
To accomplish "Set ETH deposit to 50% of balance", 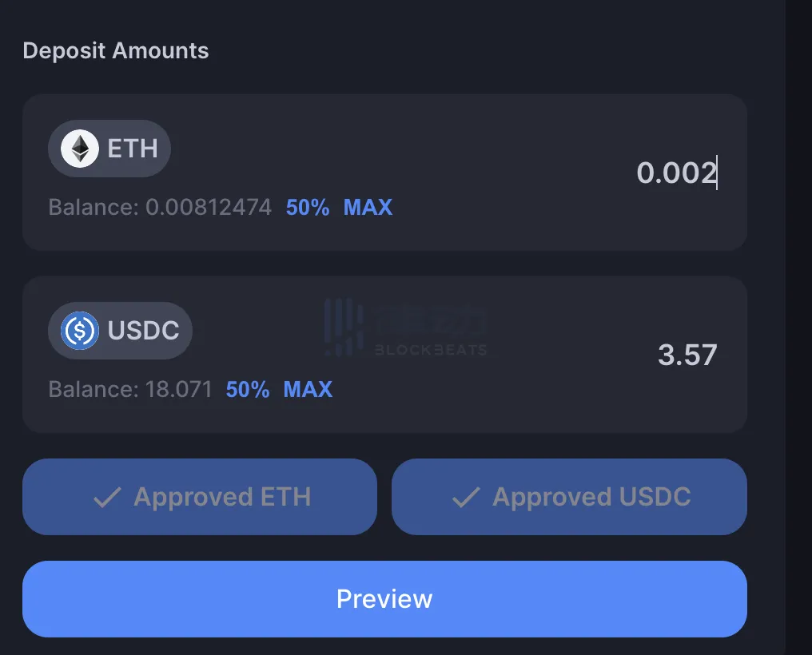I will (308, 208).
